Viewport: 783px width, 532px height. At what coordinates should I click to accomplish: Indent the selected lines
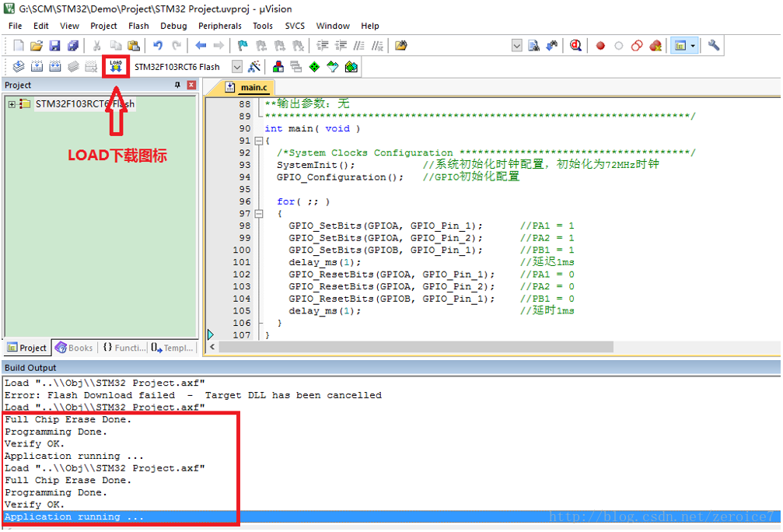[323, 46]
